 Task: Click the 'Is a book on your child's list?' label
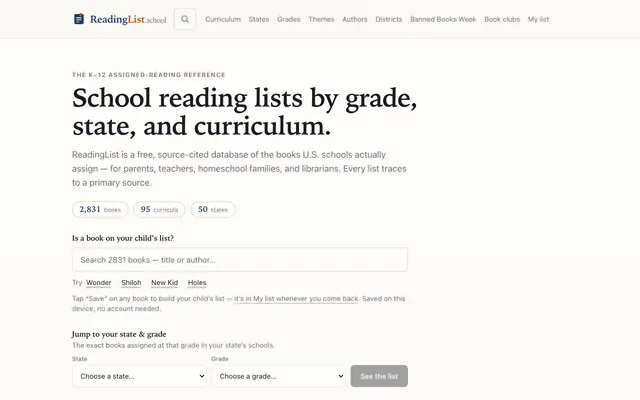tap(123, 238)
